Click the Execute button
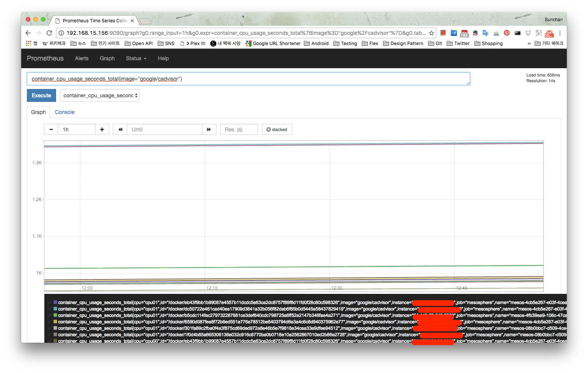588x373 pixels. tap(41, 95)
